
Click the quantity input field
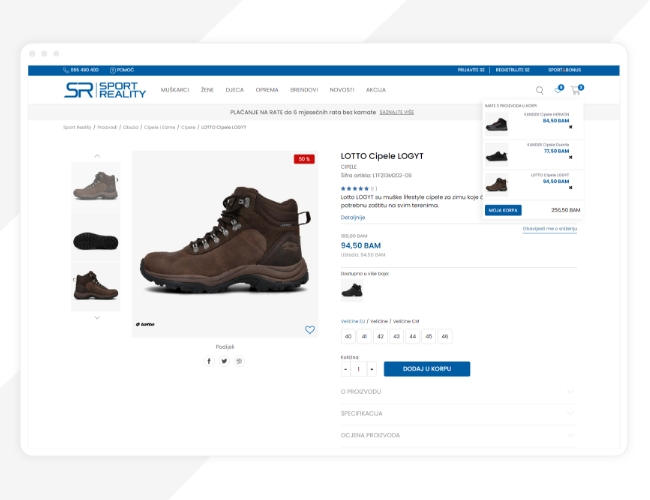[359, 369]
